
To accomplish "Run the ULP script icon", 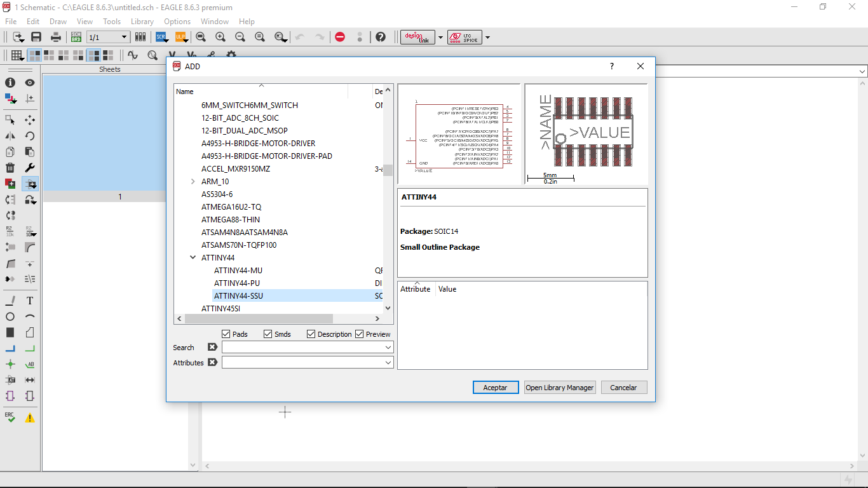I will pos(180,37).
